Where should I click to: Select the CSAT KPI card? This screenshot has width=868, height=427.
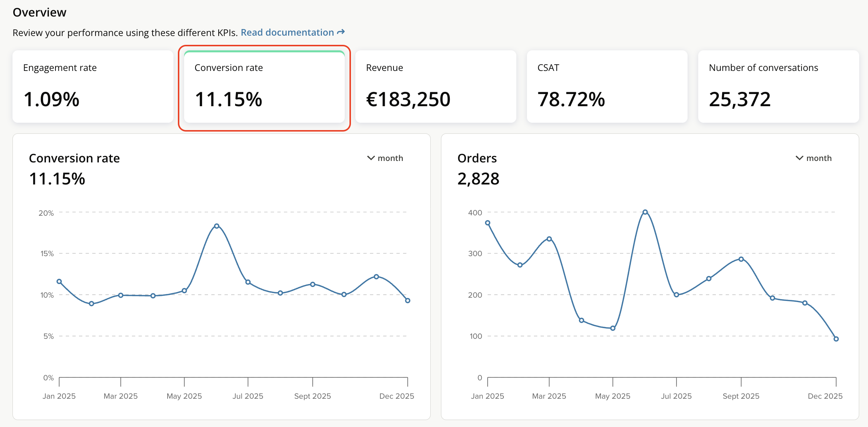[607, 87]
